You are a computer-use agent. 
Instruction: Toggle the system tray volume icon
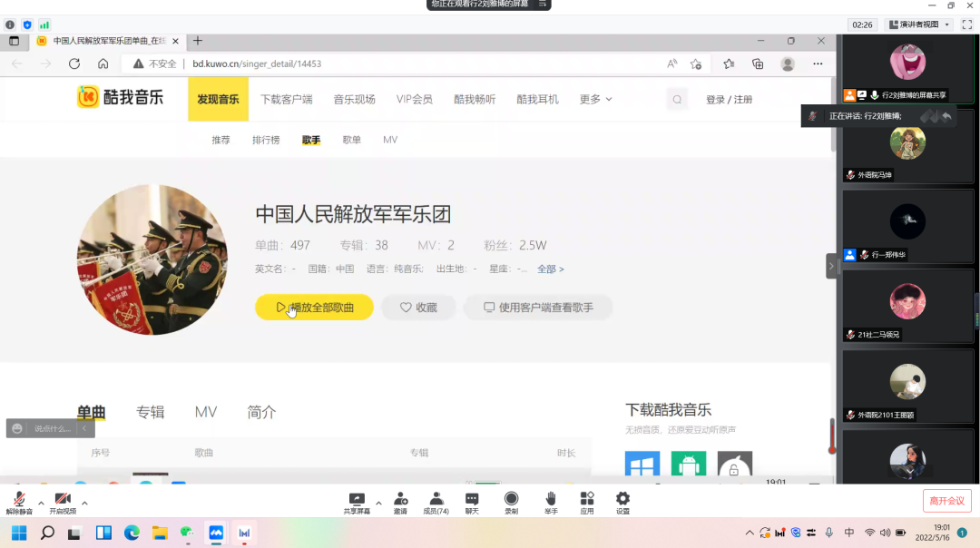[885, 533]
